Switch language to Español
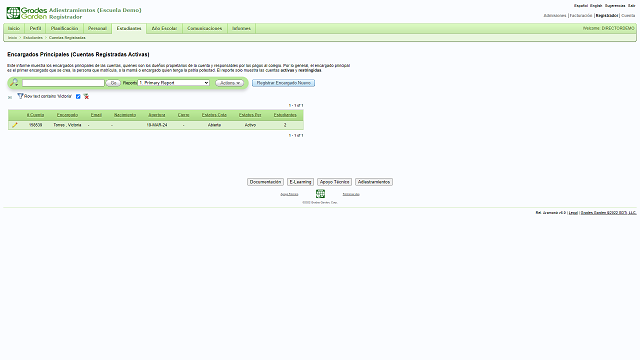 pyautogui.click(x=581, y=6)
